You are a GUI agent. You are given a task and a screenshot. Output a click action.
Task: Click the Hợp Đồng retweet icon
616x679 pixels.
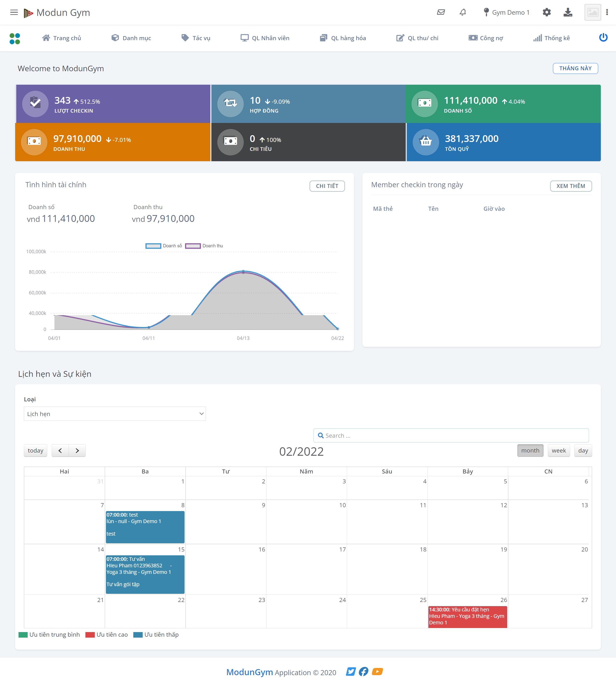[x=230, y=104]
